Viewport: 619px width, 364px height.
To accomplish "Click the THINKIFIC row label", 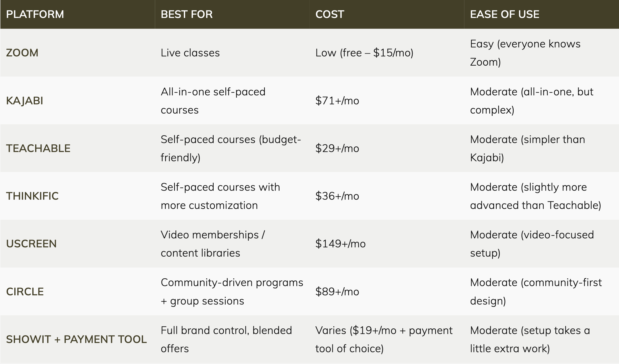I will point(32,196).
